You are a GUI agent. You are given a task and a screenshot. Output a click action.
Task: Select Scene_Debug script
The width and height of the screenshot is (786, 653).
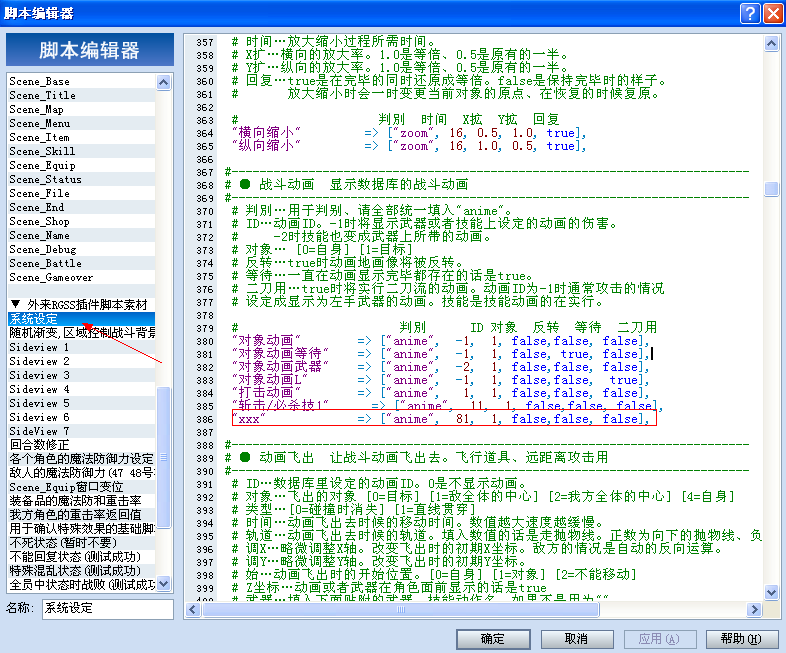(82, 250)
